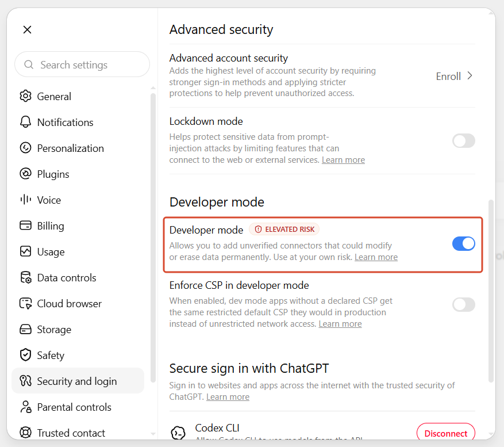
Task: Turn off the Developer mode switch
Action: point(463,243)
